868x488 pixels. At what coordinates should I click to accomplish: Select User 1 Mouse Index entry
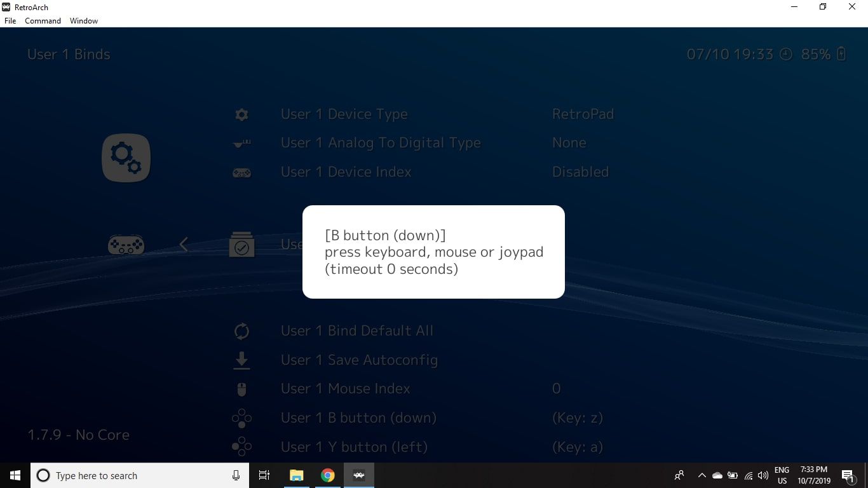pyautogui.click(x=346, y=389)
